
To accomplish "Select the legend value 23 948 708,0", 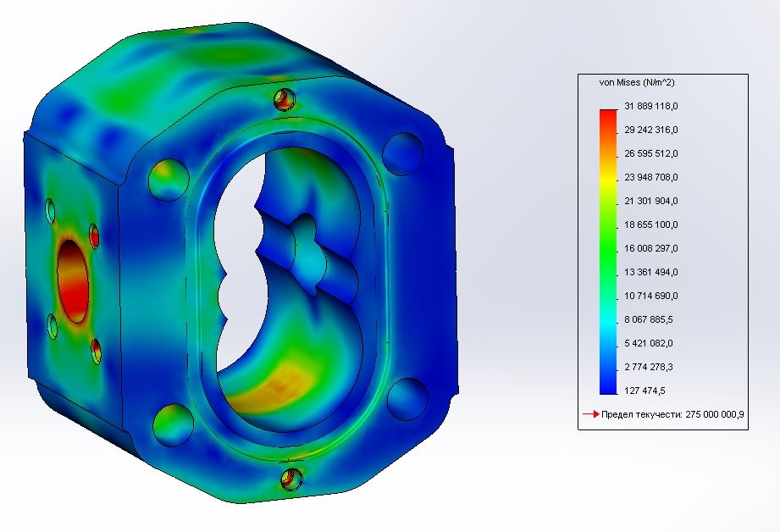I will 650,177.
